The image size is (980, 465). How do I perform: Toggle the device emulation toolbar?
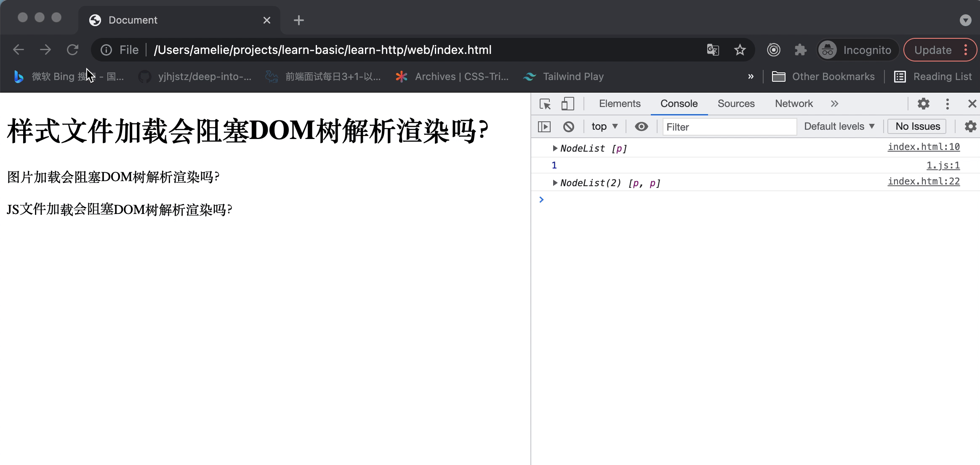pos(567,104)
